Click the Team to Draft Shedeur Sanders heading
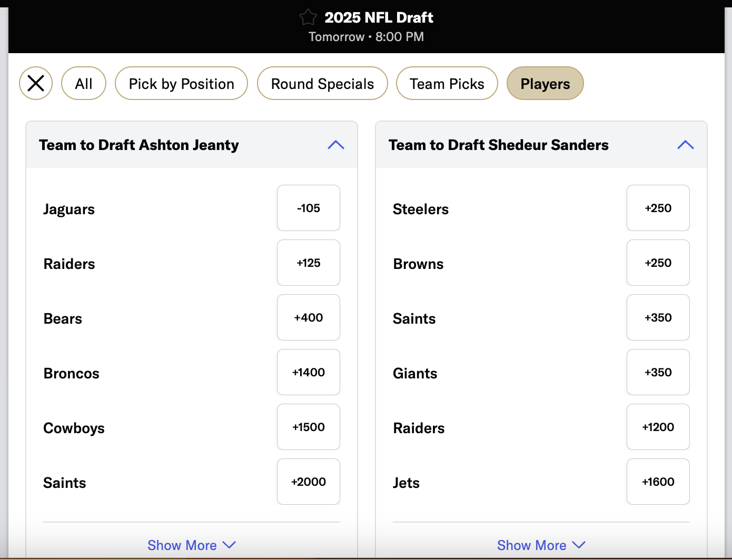Viewport: 732px width, 560px height. pyautogui.click(x=499, y=145)
